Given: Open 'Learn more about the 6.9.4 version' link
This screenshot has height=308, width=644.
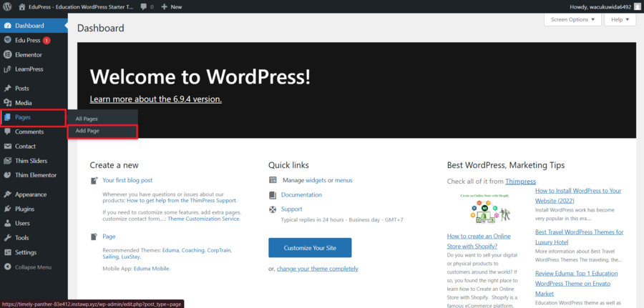Looking at the screenshot, I should (x=155, y=99).
